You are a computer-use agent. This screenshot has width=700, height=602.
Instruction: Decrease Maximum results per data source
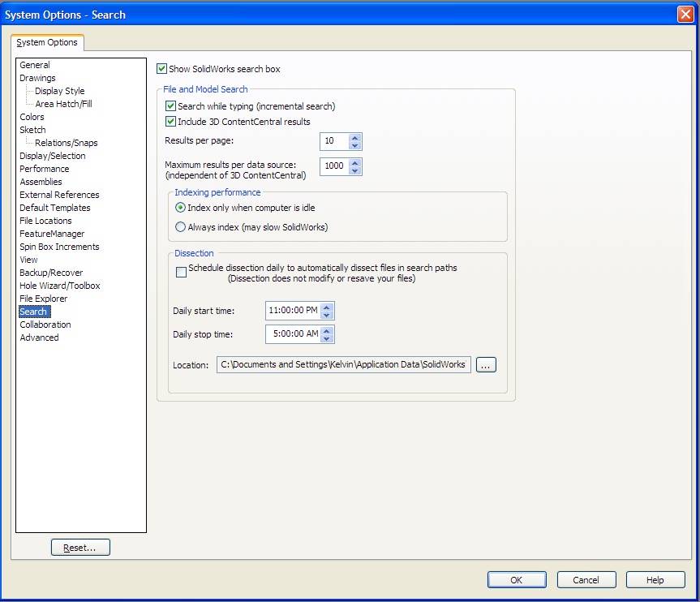(355, 170)
